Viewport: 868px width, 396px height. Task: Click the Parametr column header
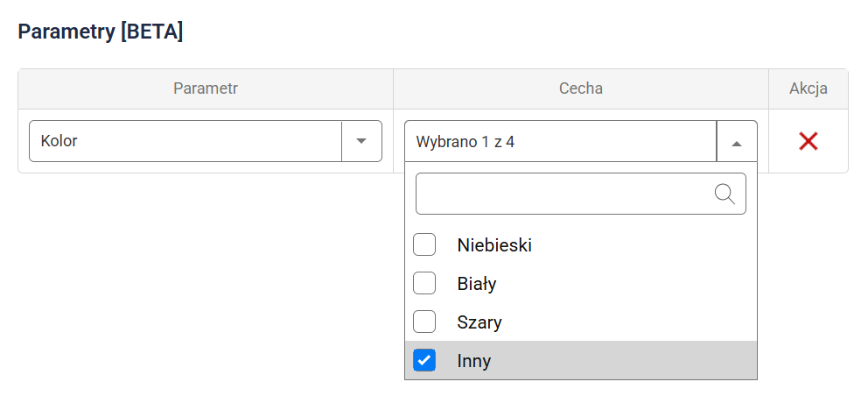206,88
